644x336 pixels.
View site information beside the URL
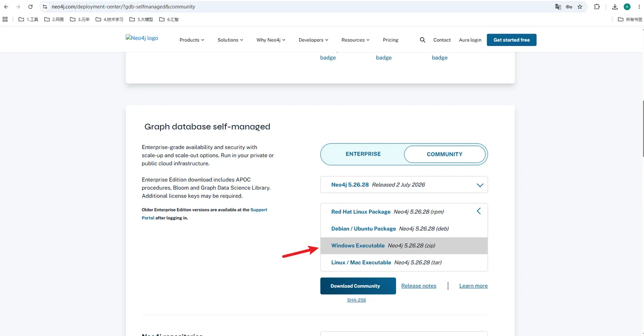[45, 7]
